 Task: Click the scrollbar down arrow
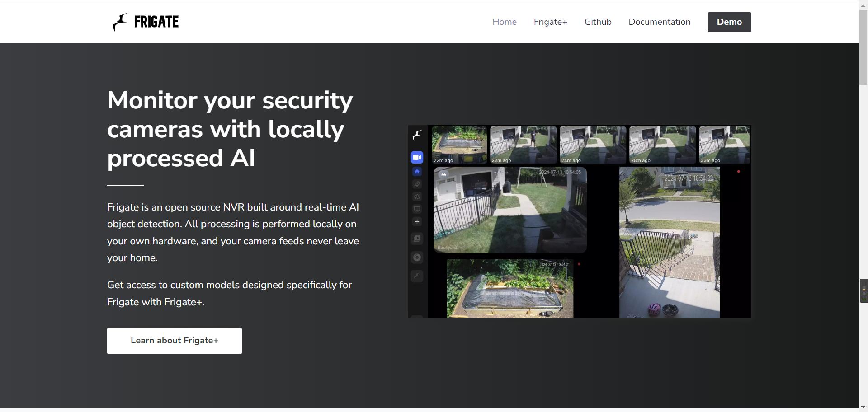click(x=863, y=408)
